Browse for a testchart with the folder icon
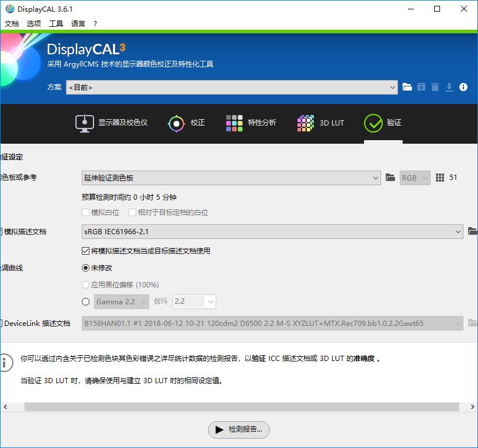 tap(390, 177)
